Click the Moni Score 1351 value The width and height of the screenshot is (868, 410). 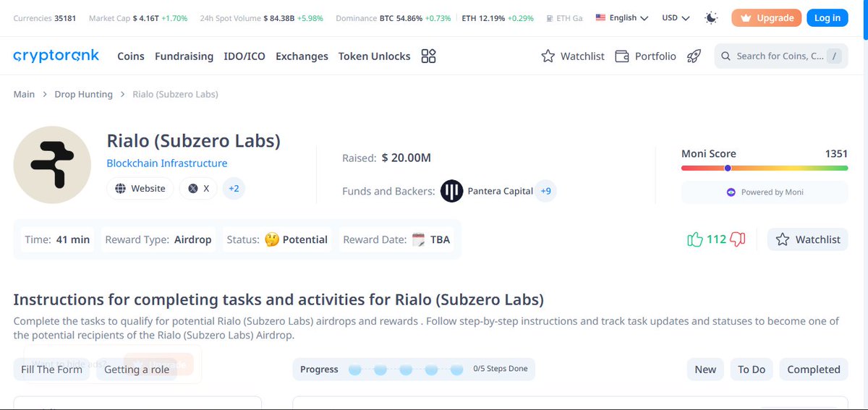tap(836, 153)
